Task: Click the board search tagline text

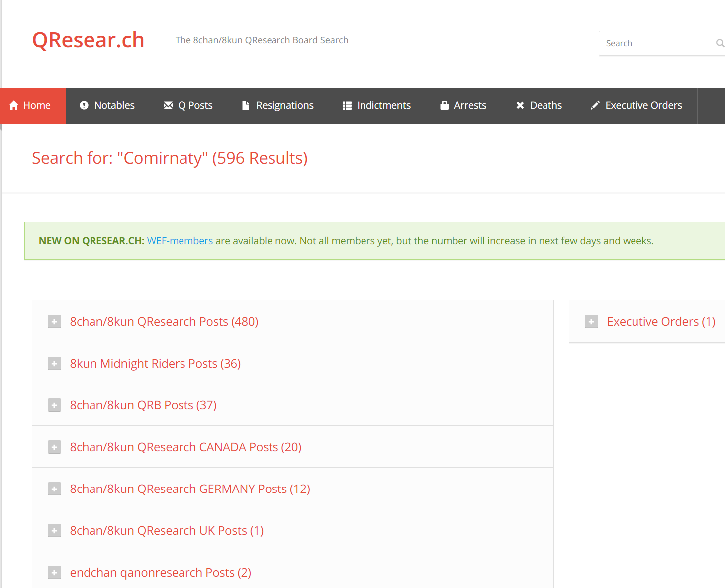Action: pos(262,40)
